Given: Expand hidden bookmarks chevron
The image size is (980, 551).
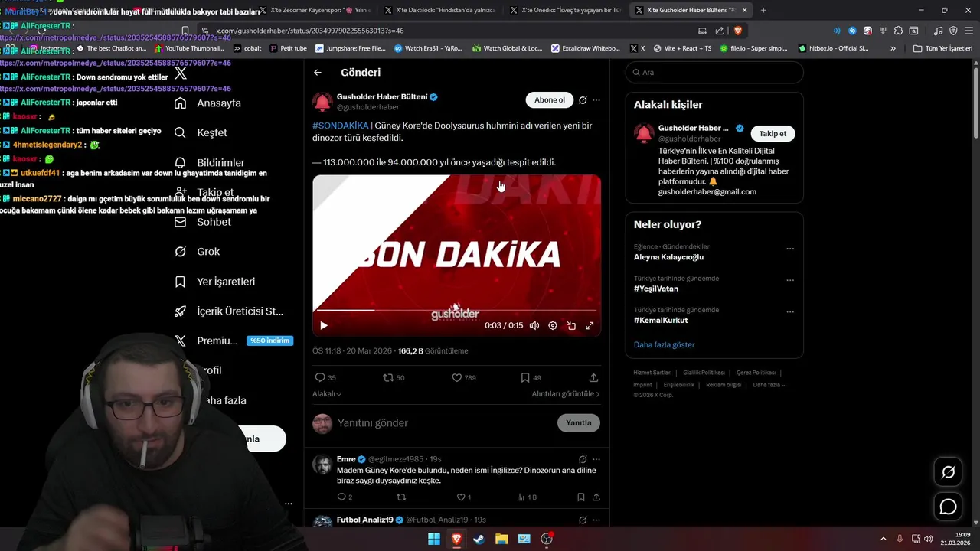Looking at the screenshot, I should (893, 48).
